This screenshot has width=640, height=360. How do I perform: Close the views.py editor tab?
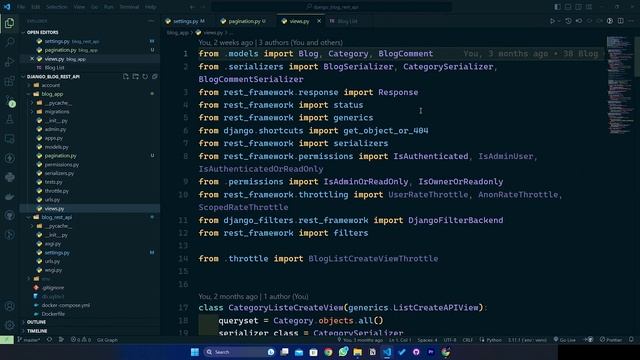pos(319,21)
